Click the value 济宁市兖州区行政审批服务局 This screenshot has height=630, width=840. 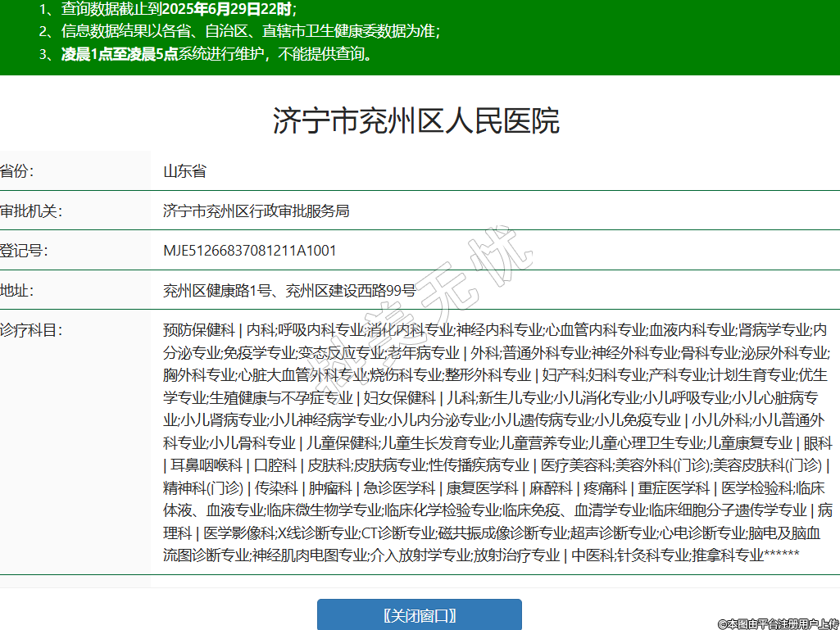(x=256, y=211)
